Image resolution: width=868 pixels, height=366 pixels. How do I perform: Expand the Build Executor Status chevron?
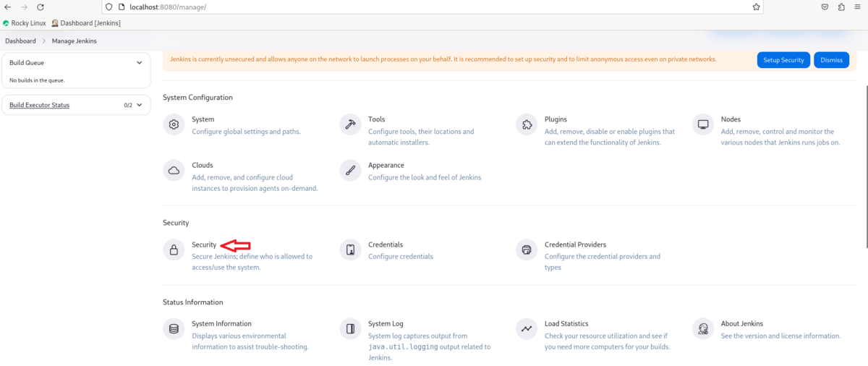click(x=140, y=105)
